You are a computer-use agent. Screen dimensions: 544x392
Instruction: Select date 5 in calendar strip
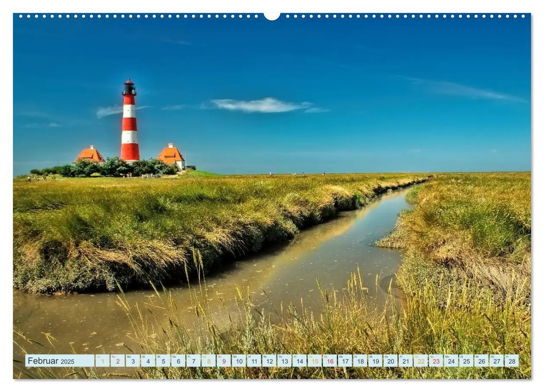[x=163, y=361]
